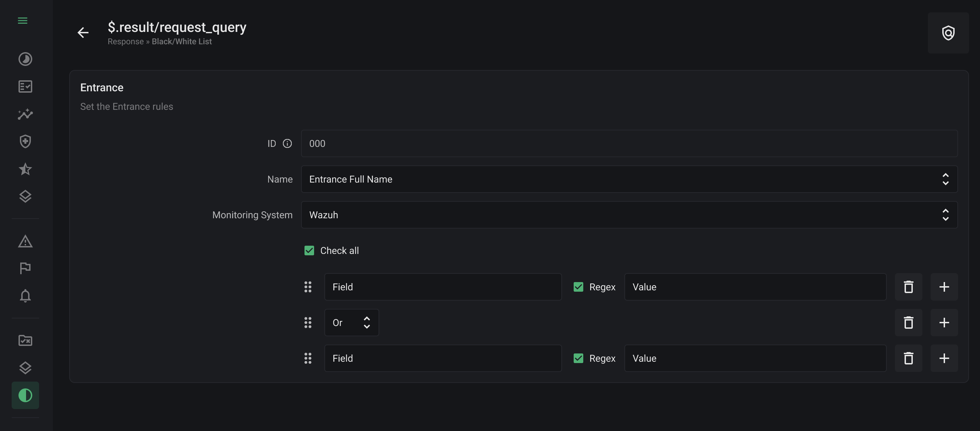Toggle the half-circle theme icon in sidebar
The image size is (980, 431).
25,395
